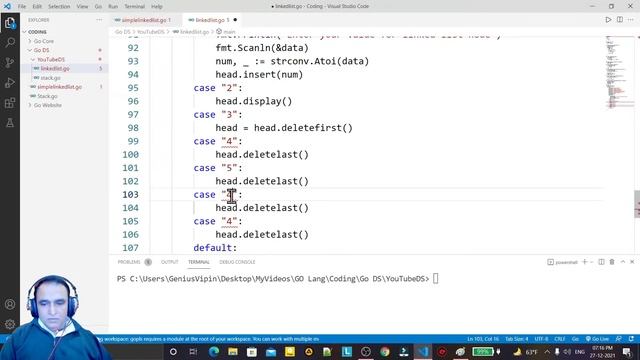Open the View menu

[x=82, y=6]
